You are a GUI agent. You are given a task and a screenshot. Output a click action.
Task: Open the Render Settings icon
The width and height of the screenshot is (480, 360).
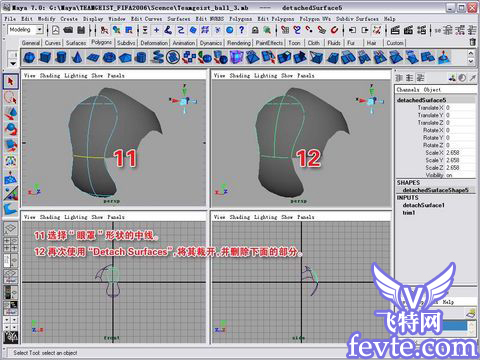coord(421,30)
